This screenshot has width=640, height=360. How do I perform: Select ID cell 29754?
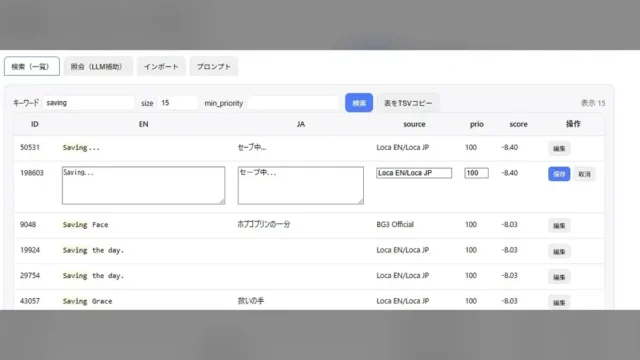(30, 276)
